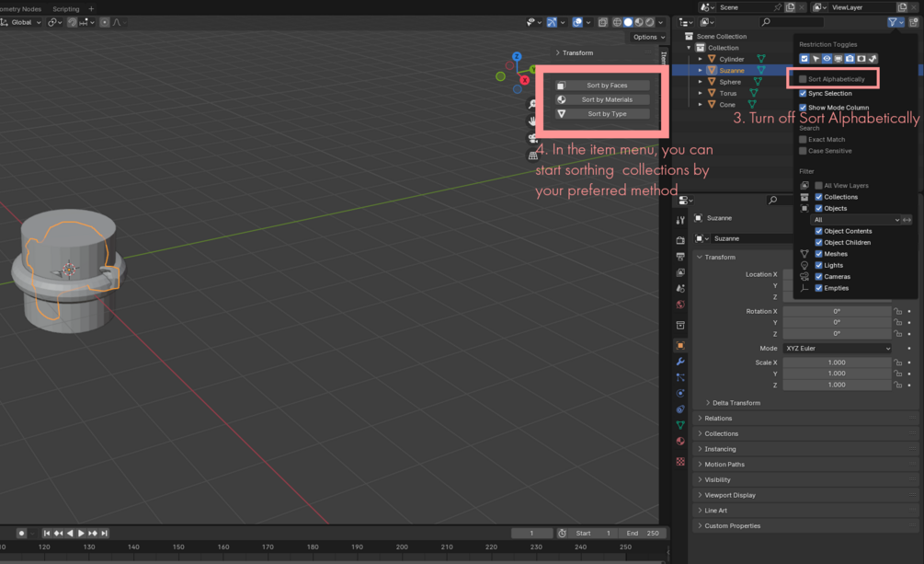Expand the Cylinder tree item
This screenshot has width=924, height=564.
700,59
